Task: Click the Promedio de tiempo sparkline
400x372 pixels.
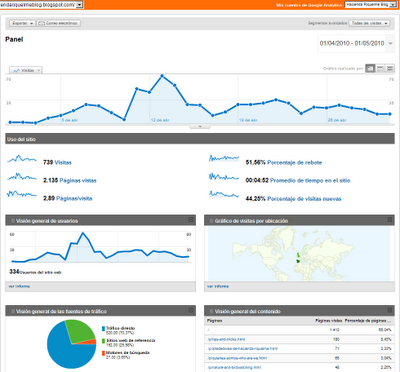Action: click(224, 177)
